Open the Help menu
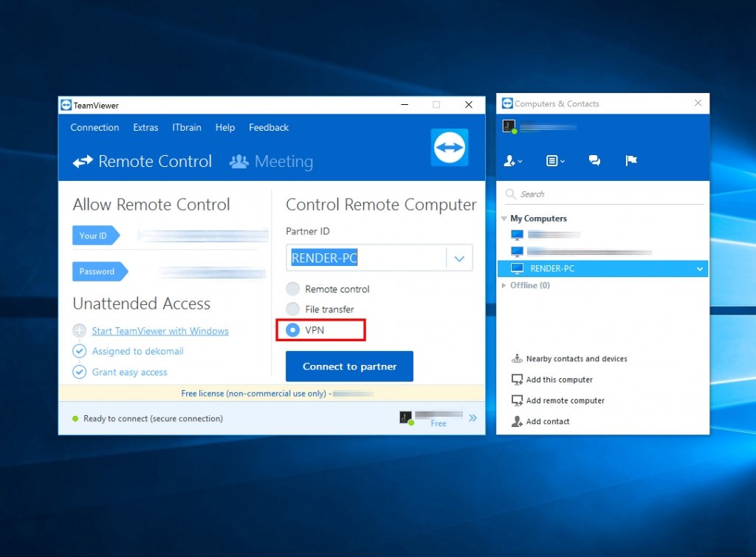Viewport: 756px width, 557px height. 224,127
